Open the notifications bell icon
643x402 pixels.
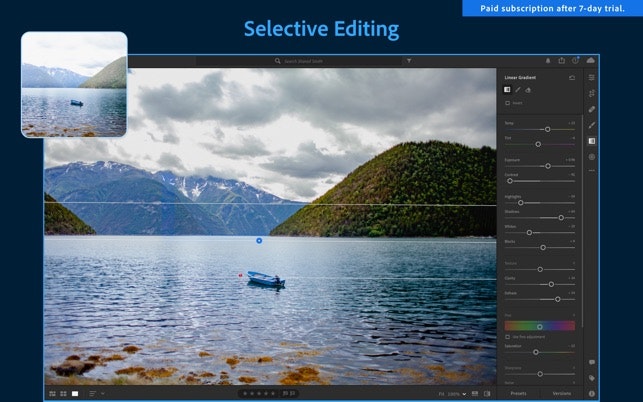tap(548, 61)
